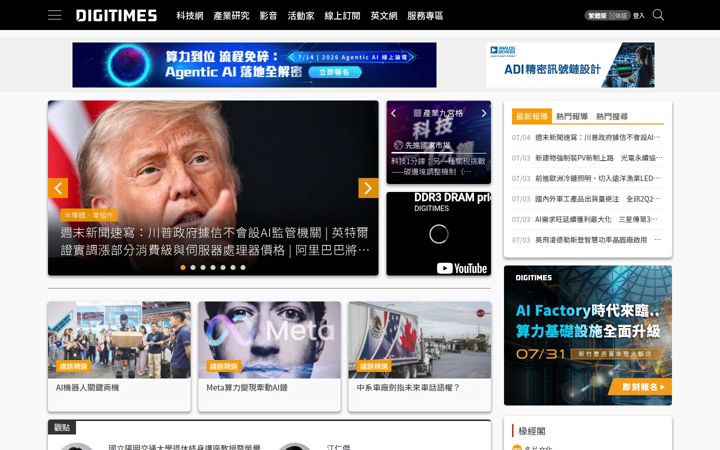Viewport: 720px width, 450px height.
Task: Click the 椽經閣 section heading
Action: pos(532,431)
